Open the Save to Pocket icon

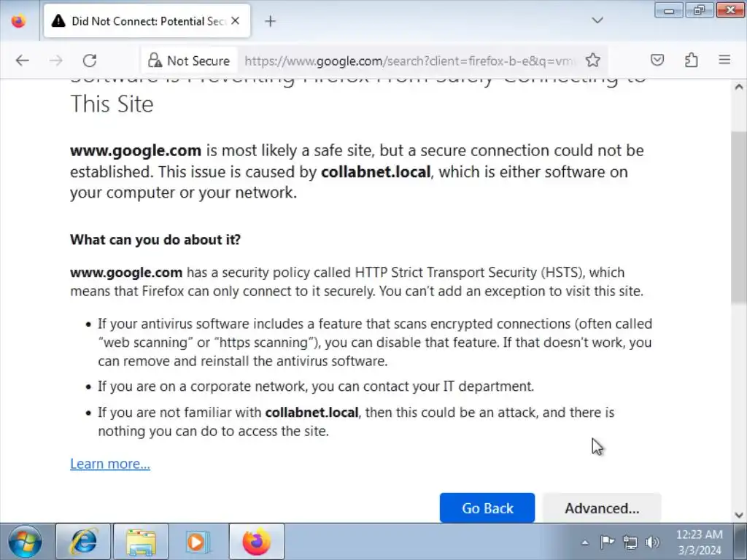click(x=657, y=61)
